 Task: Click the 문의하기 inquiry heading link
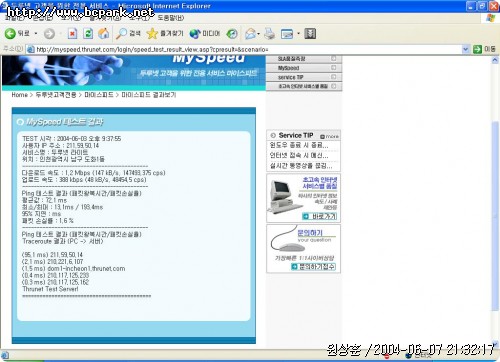tap(310, 233)
